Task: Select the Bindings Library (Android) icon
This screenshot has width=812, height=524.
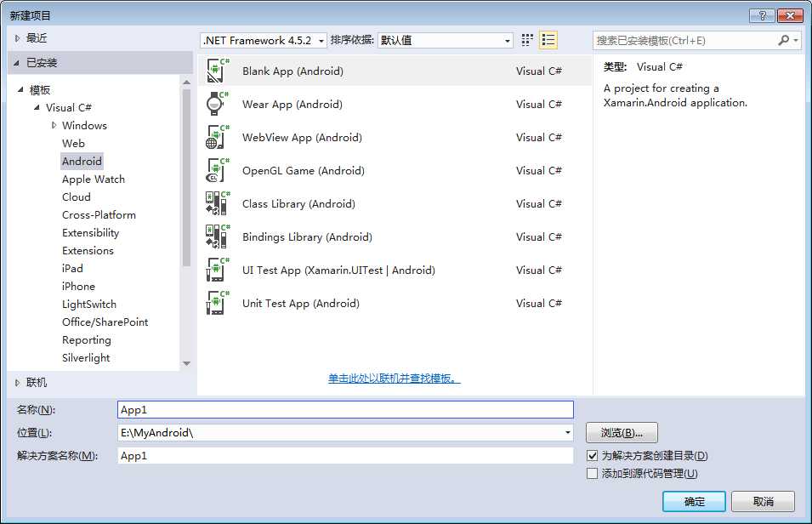Action: tap(217, 236)
